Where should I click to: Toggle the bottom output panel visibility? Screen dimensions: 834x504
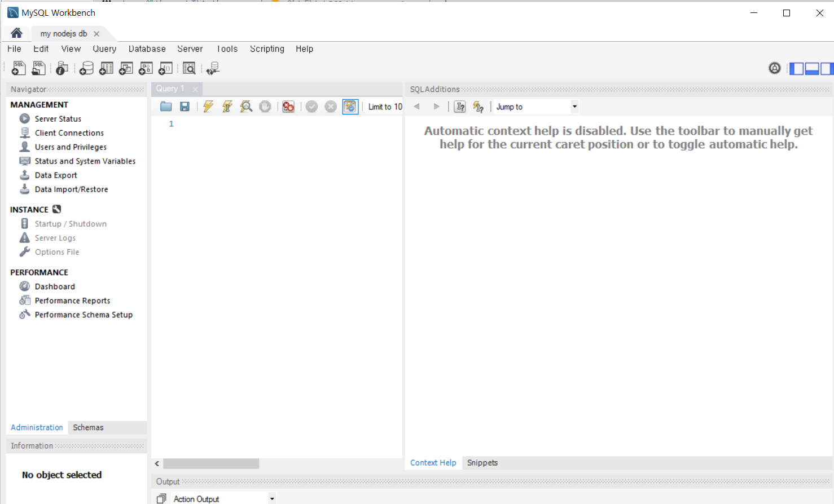812,69
